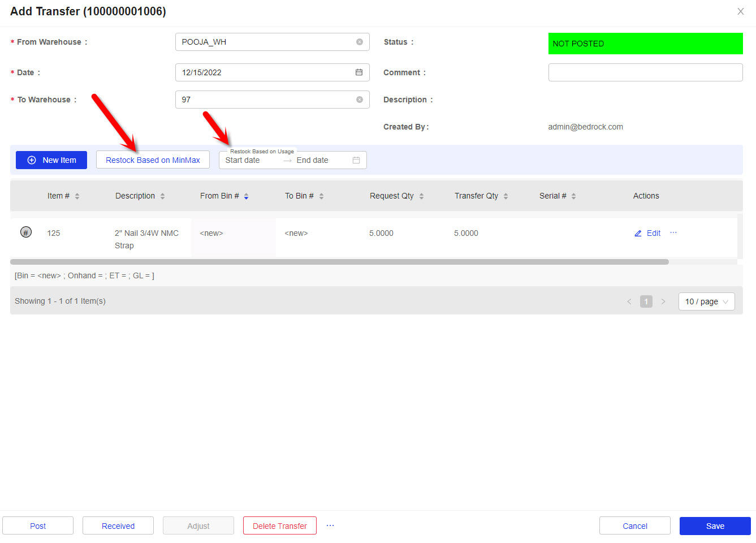756x543 pixels.
Task: Click the # icon on item 125 row
Action: click(x=26, y=232)
